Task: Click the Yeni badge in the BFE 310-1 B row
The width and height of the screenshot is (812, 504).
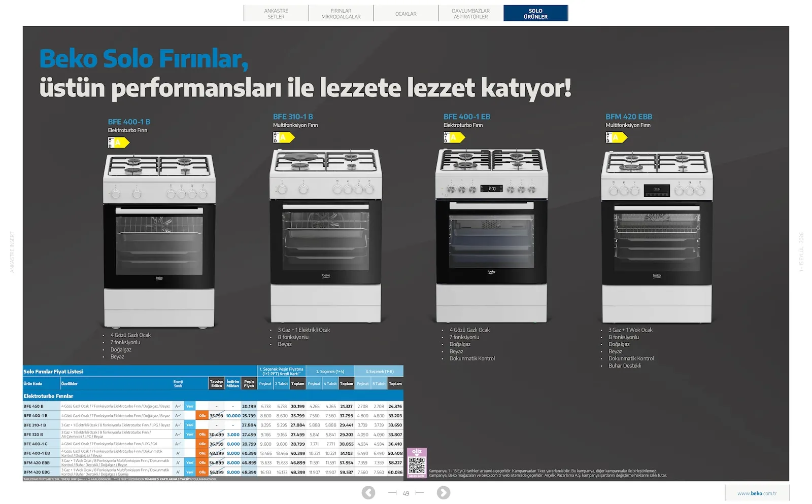Action: click(190, 425)
